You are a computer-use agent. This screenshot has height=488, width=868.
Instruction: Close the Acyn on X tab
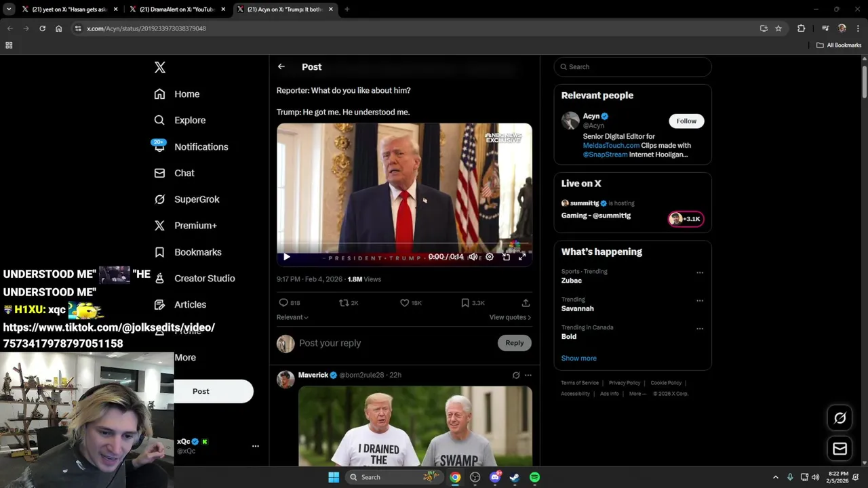[331, 9]
